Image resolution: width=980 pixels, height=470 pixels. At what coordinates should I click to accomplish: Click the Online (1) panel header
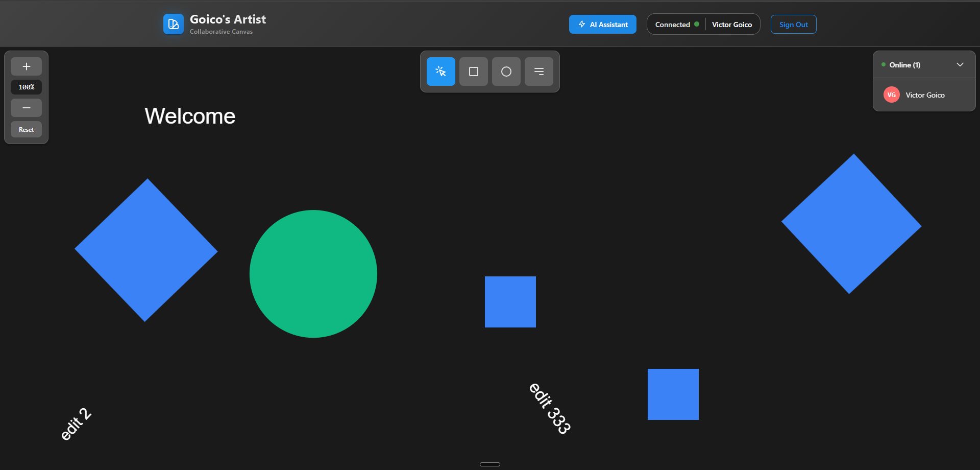(904, 65)
